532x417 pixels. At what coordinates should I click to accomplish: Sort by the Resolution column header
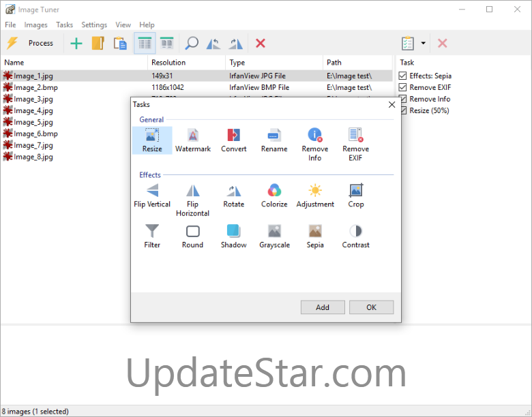pyautogui.click(x=168, y=62)
